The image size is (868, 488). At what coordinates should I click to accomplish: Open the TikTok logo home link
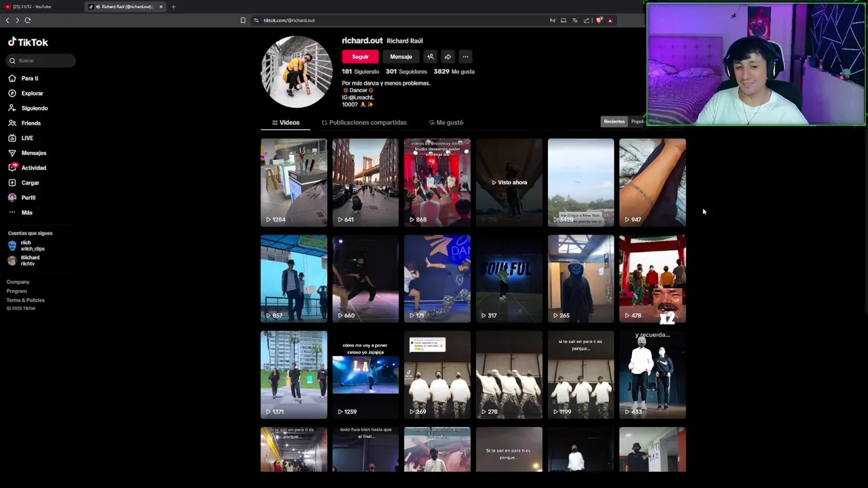(28, 42)
